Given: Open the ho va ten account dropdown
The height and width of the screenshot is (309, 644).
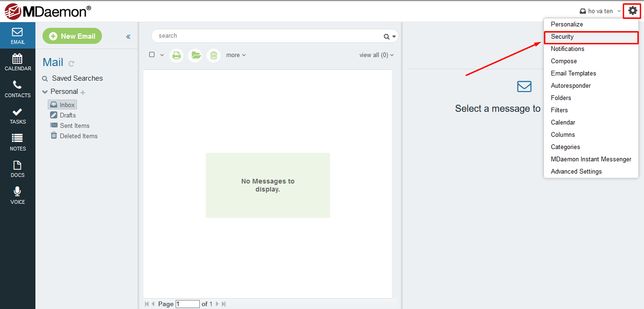Looking at the screenshot, I should point(601,11).
